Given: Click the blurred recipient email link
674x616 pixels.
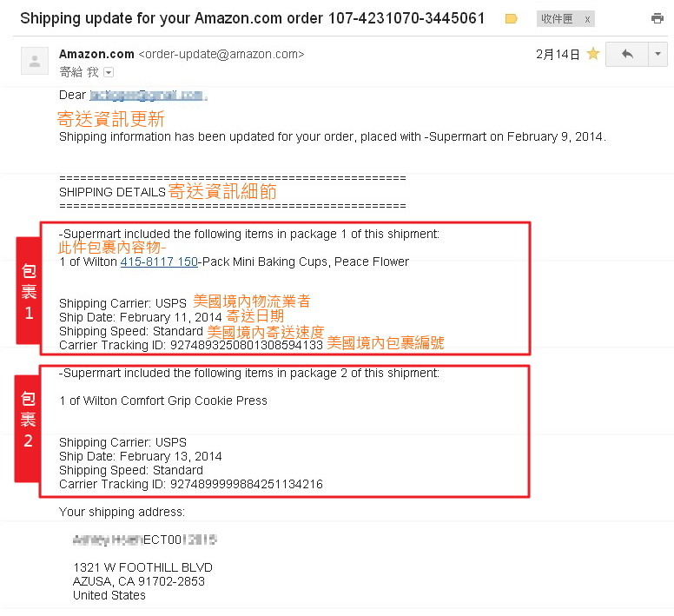Looking at the screenshot, I should pos(146,95).
